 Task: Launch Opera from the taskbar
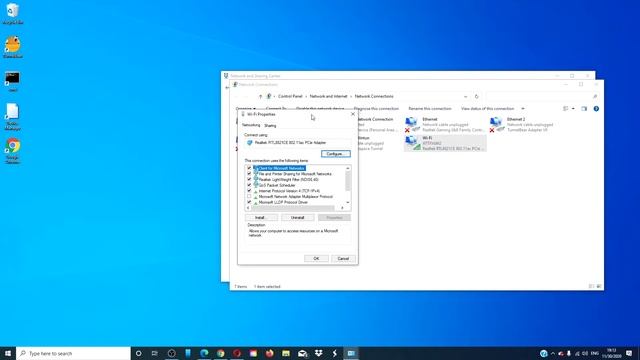click(237, 353)
